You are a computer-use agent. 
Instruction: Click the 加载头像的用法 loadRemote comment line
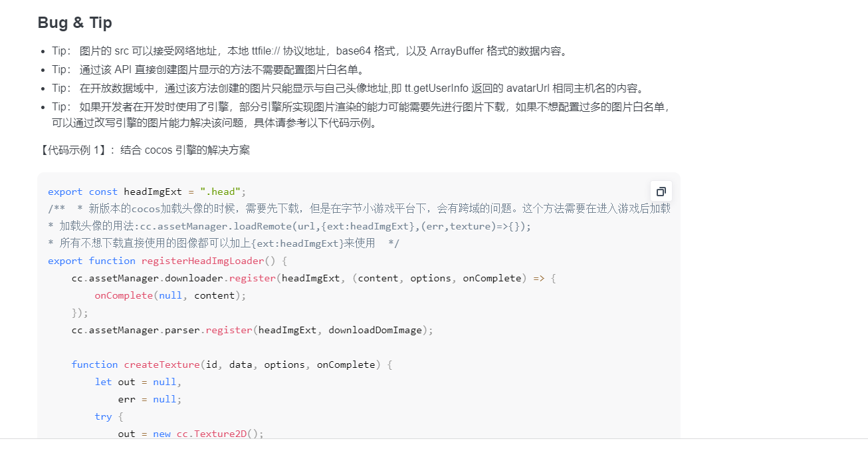pos(290,226)
